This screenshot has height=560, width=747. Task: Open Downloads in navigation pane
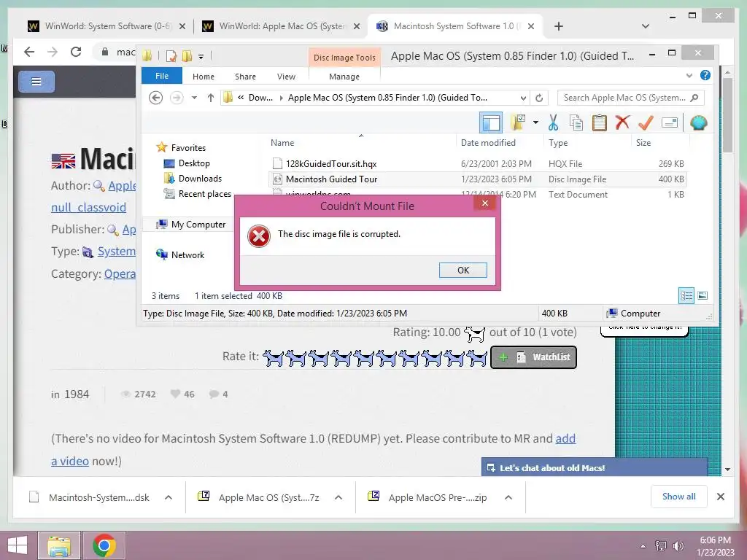point(200,178)
